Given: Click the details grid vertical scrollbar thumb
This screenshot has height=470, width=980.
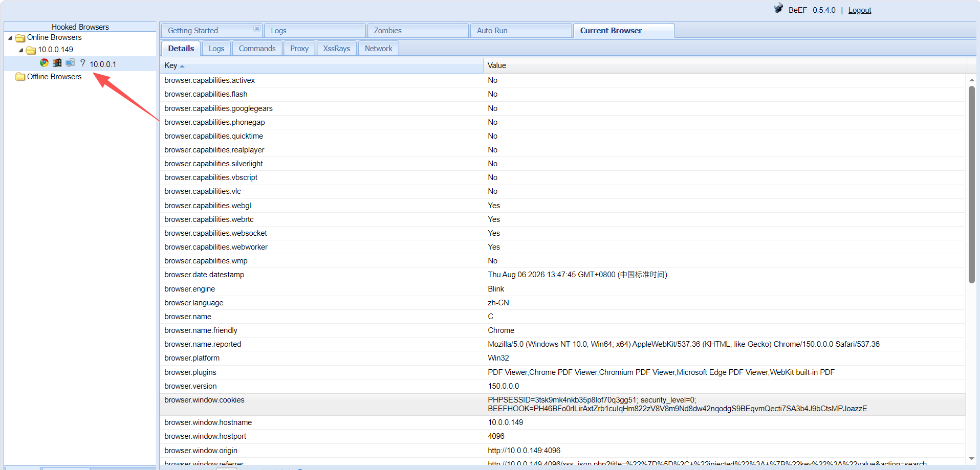Looking at the screenshot, I should click(x=971, y=184).
